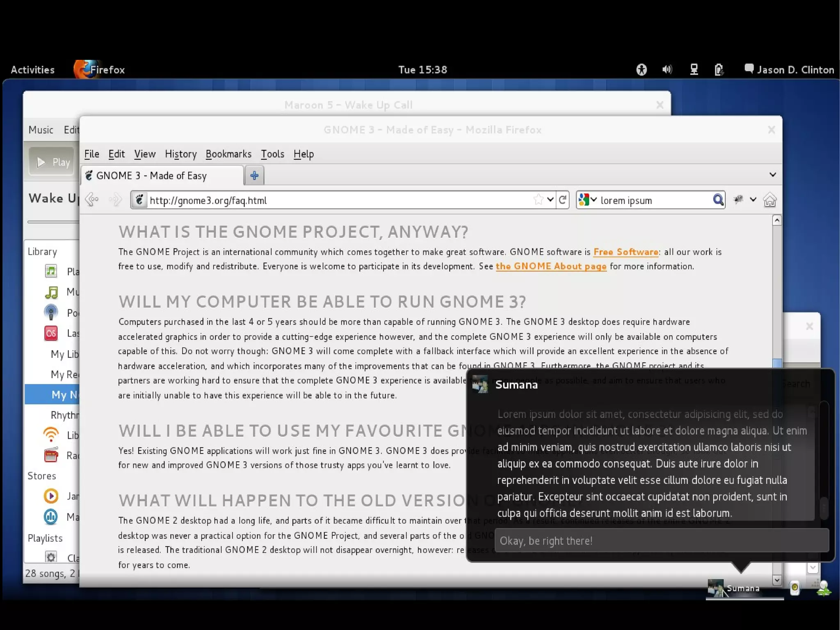This screenshot has width=840, height=630.
Task: Click the Podcasts icon in Rhythmbox sidebar
Action: [x=51, y=313]
